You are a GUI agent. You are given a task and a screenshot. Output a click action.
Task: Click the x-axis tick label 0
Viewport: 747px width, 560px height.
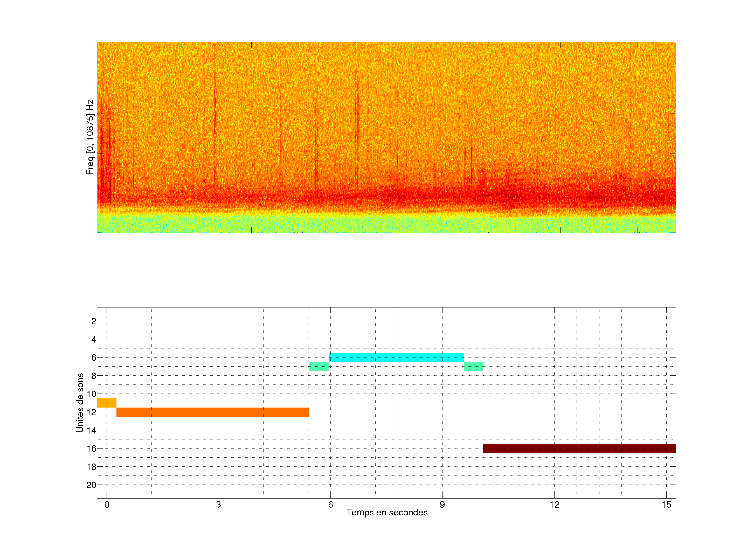point(107,505)
